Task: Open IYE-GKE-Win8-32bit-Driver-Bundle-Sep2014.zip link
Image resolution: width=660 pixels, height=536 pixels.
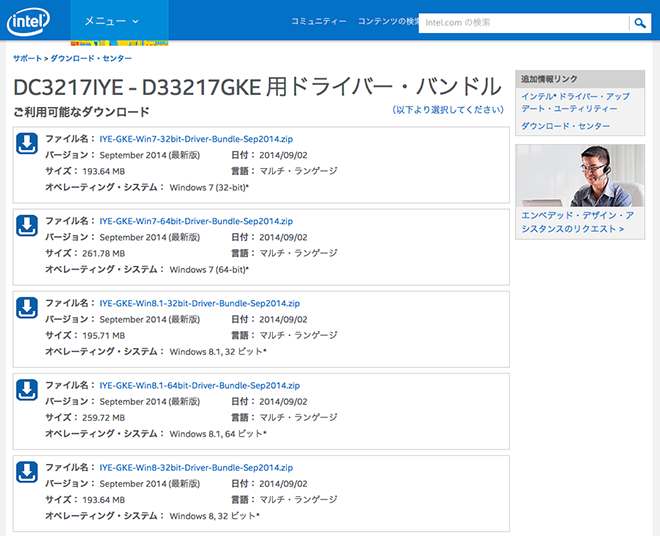Action: click(196, 467)
